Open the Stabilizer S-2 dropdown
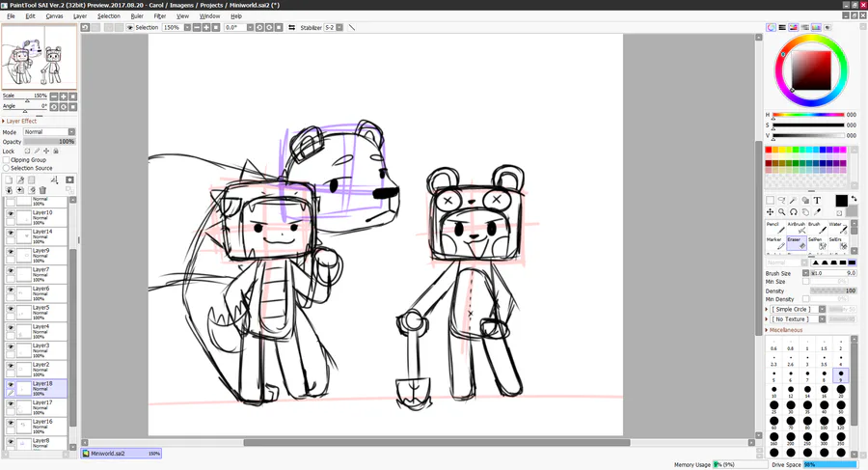Image resolution: width=868 pixels, height=470 pixels. pyautogui.click(x=339, y=27)
